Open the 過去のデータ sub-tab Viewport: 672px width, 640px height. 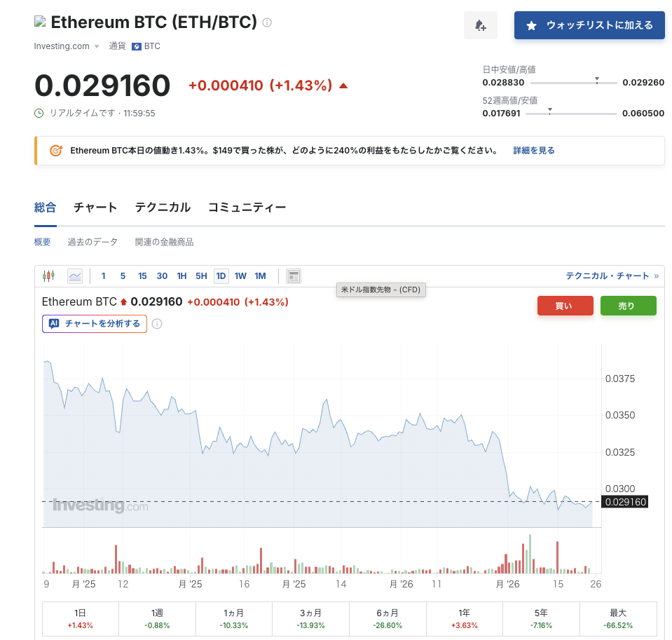tap(92, 243)
